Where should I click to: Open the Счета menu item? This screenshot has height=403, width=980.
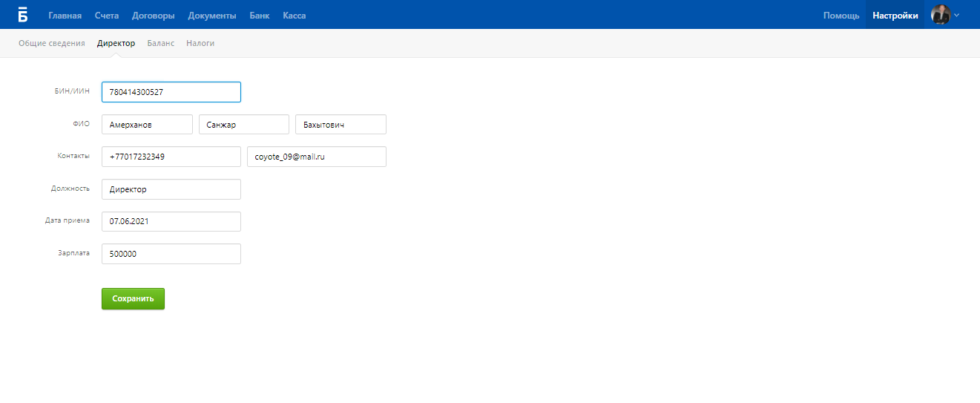(107, 16)
